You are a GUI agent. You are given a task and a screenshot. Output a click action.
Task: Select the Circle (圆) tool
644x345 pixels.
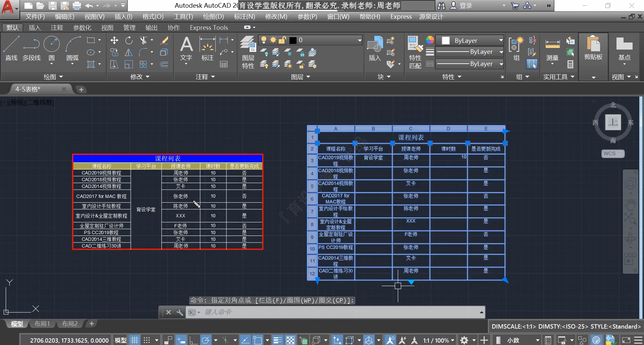tap(52, 48)
